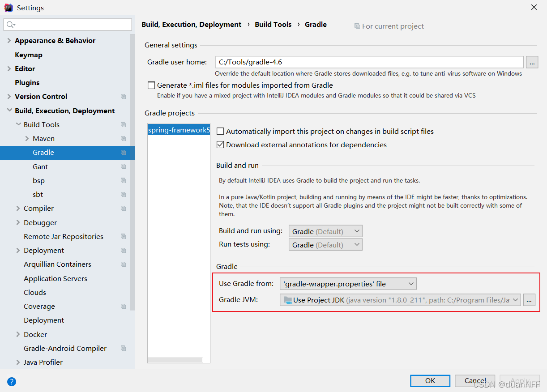Image resolution: width=547 pixels, height=392 pixels.
Task: Open Keymap settings
Action: (x=29, y=55)
